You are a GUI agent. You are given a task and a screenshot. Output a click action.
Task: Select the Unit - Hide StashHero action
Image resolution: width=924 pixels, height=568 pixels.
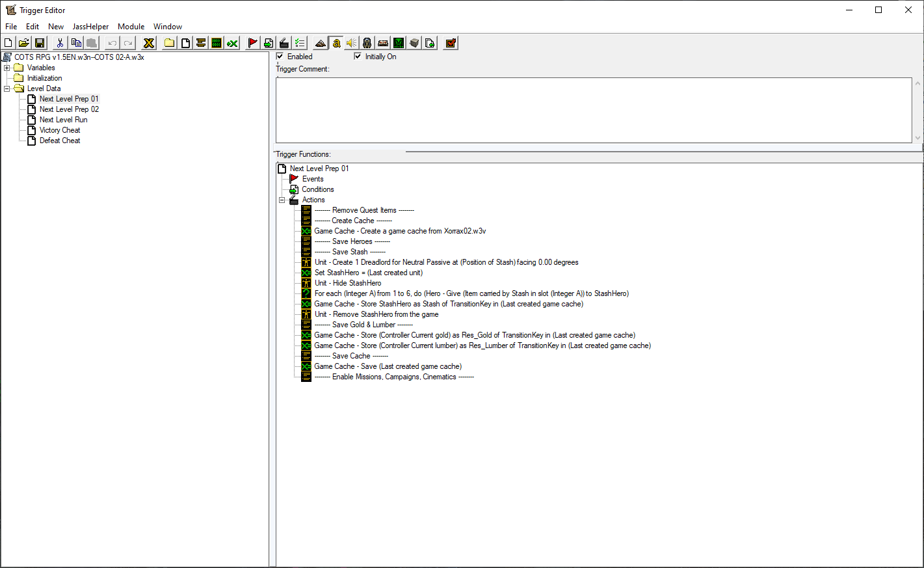348,283
